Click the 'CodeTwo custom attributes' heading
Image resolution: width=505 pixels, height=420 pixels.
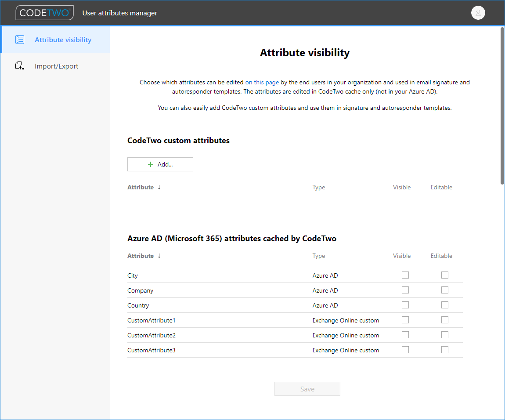[178, 141]
